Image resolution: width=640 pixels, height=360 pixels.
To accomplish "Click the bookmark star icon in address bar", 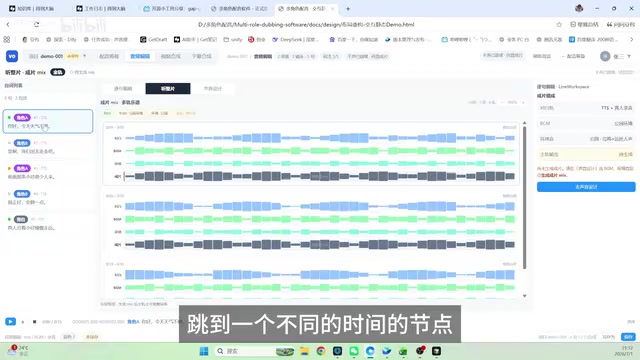I will tap(559, 24).
